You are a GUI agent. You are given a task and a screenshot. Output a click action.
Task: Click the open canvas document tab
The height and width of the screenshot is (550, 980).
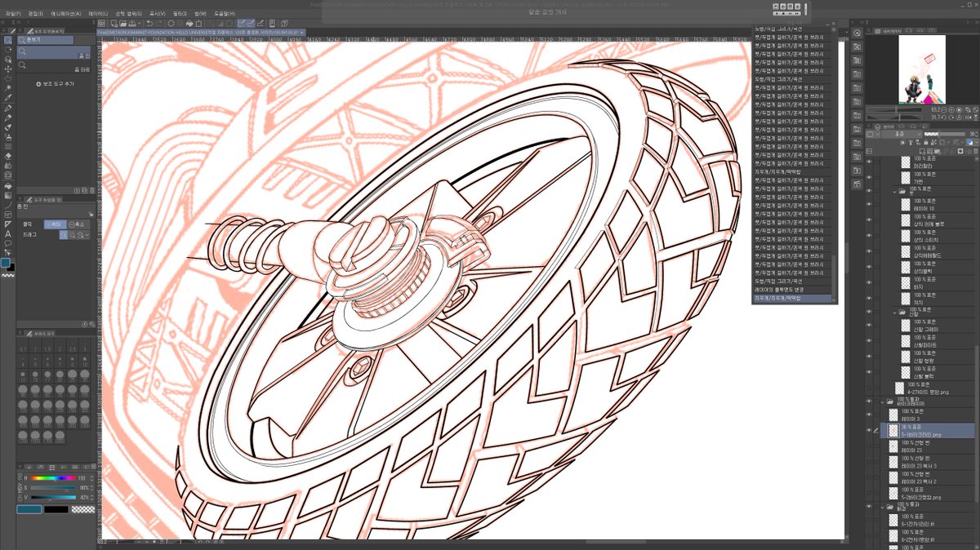[201, 33]
